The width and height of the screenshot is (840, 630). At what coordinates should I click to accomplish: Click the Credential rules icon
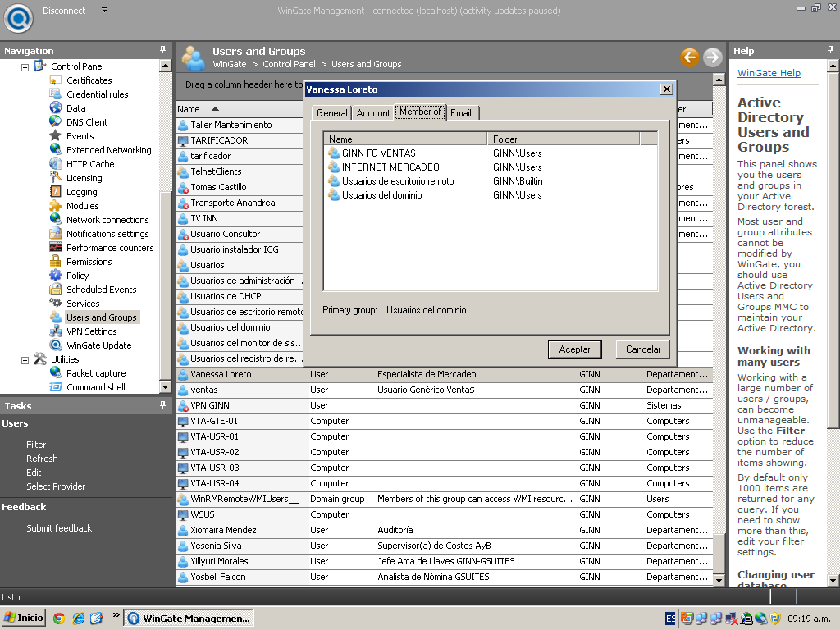[56, 94]
